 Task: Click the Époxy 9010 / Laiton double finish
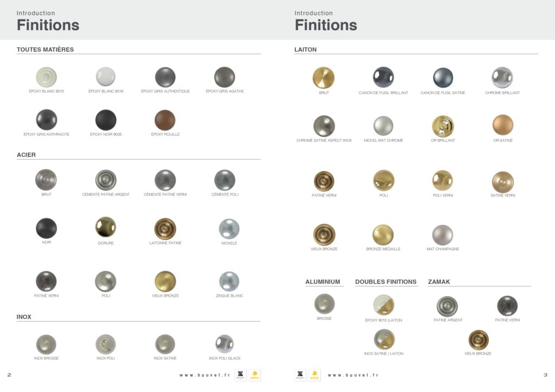coord(384,305)
